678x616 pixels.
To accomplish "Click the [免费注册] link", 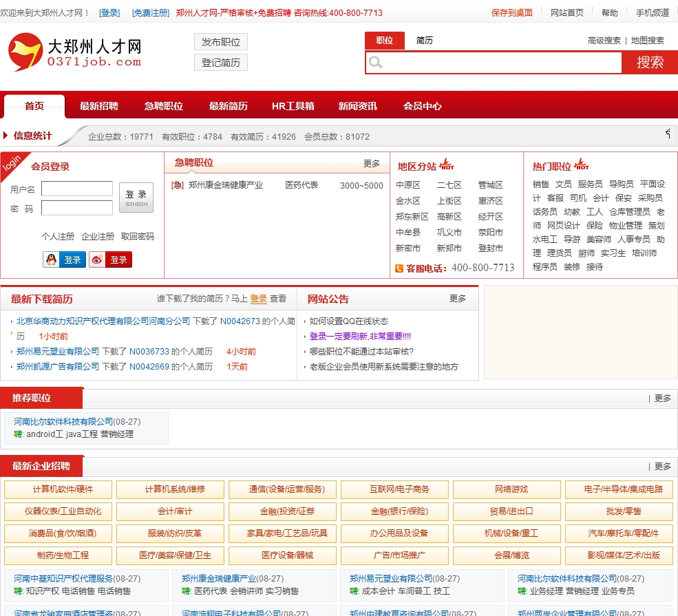I will tap(151, 13).
